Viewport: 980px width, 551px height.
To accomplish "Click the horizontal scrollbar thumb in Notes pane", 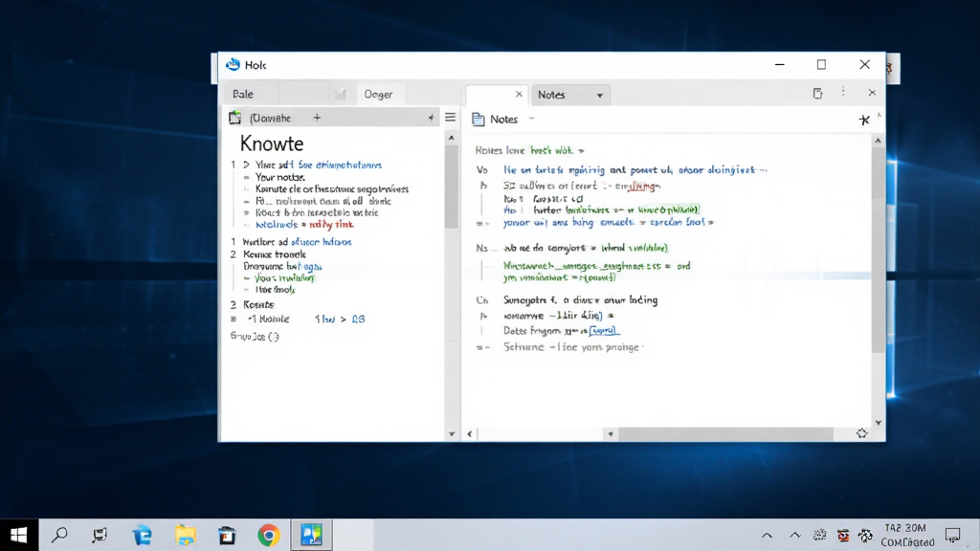I will click(x=725, y=433).
